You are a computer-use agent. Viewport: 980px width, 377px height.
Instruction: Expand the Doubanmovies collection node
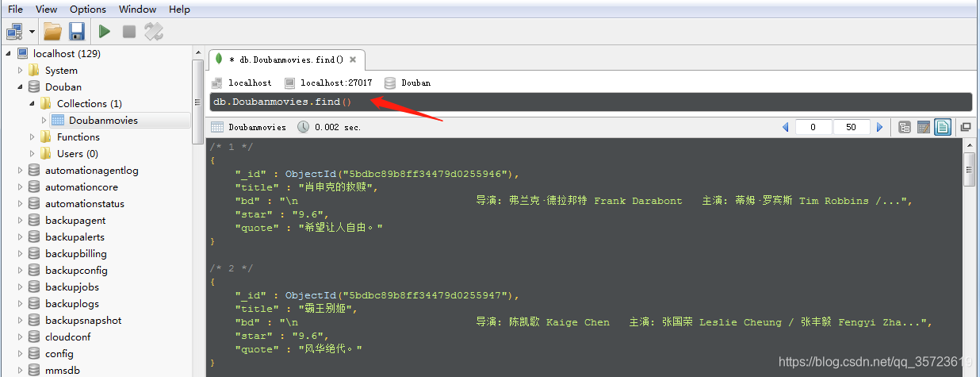pyautogui.click(x=44, y=120)
